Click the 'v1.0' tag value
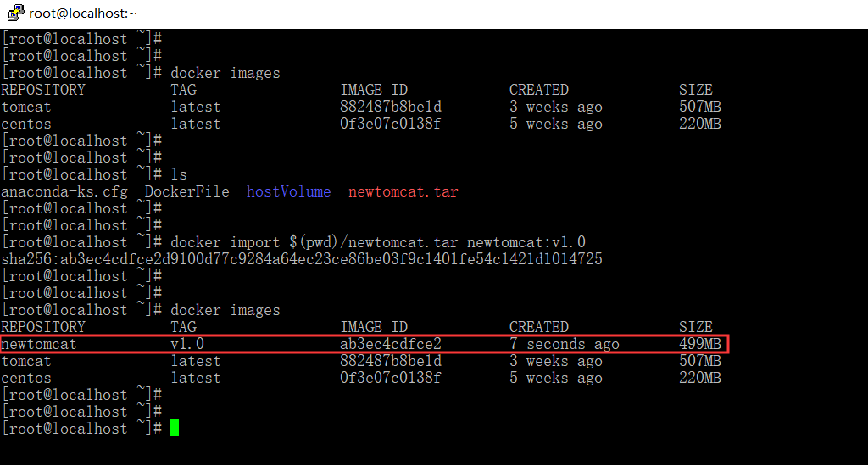Viewport: 868px width, 465px height. pyautogui.click(x=187, y=344)
